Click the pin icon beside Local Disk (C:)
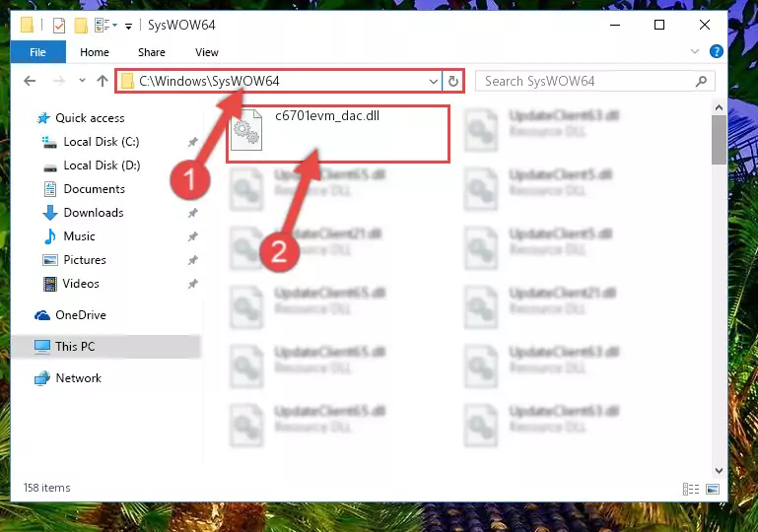Image resolution: width=758 pixels, height=532 pixels. tap(193, 142)
